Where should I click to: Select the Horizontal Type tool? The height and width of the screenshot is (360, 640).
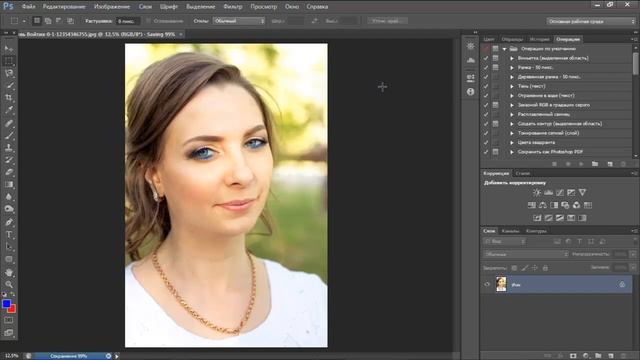[9, 235]
